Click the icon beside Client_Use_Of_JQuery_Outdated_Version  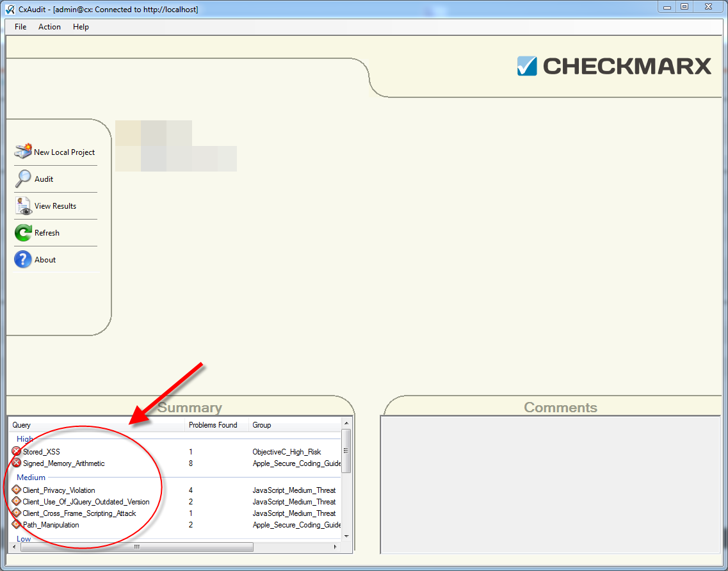pyautogui.click(x=16, y=501)
